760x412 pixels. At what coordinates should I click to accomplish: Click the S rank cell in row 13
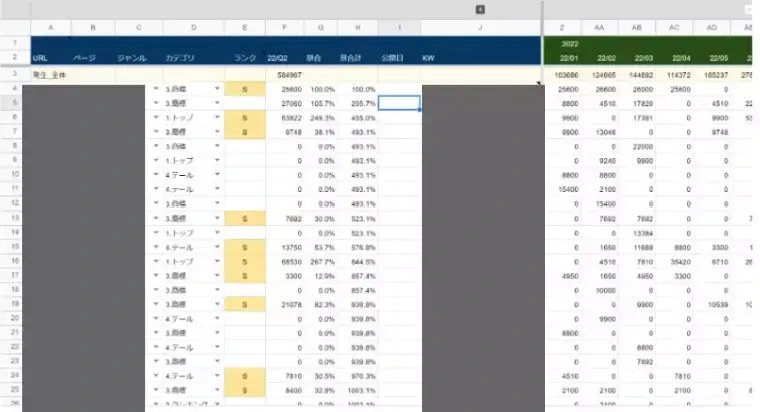tap(245, 219)
